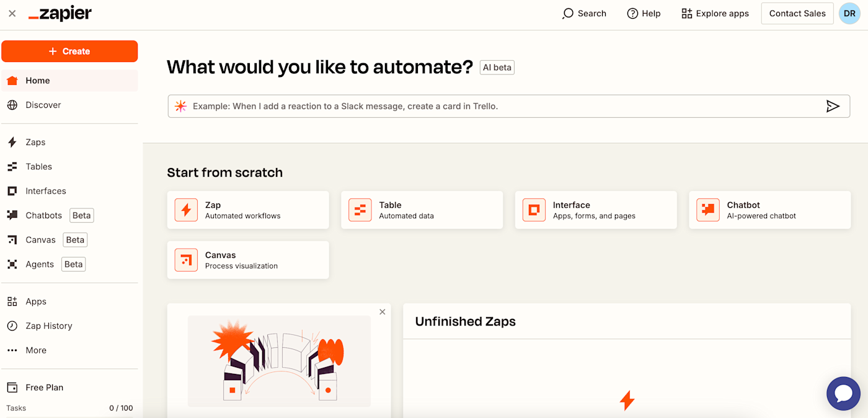
Task: Click the Unfinished Zaps heading
Action: click(x=466, y=321)
